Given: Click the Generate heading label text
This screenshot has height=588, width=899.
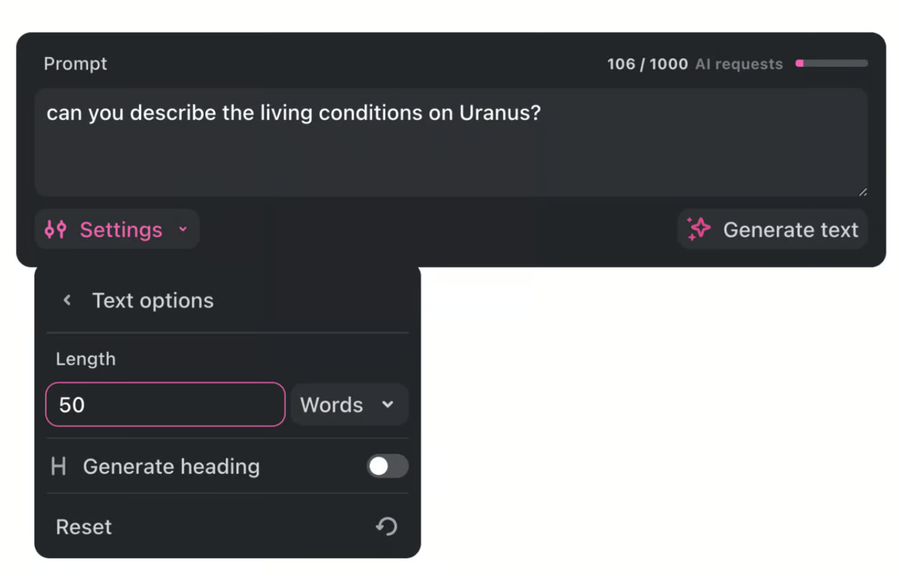Looking at the screenshot, I should [x=171, y=467].
